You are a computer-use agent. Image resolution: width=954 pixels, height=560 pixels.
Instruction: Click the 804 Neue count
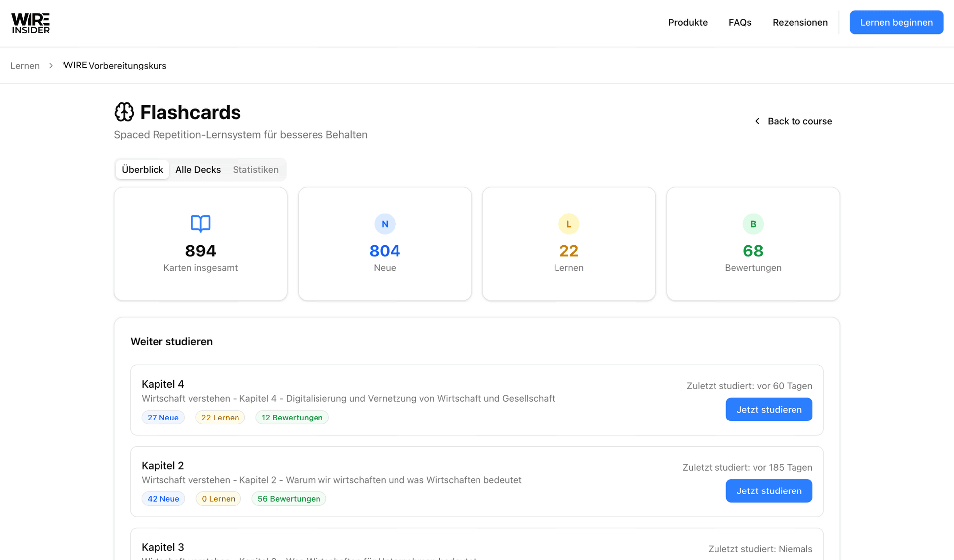[385, 251]
